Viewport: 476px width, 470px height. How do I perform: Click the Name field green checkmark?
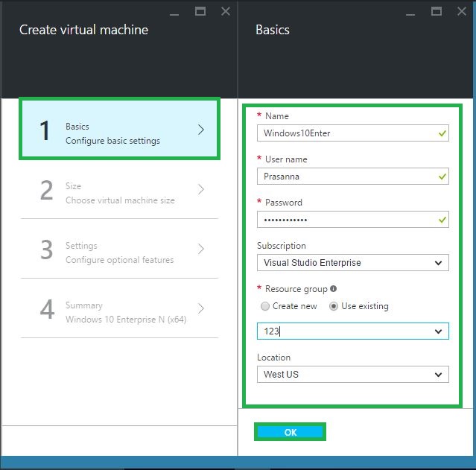[442, 133]
